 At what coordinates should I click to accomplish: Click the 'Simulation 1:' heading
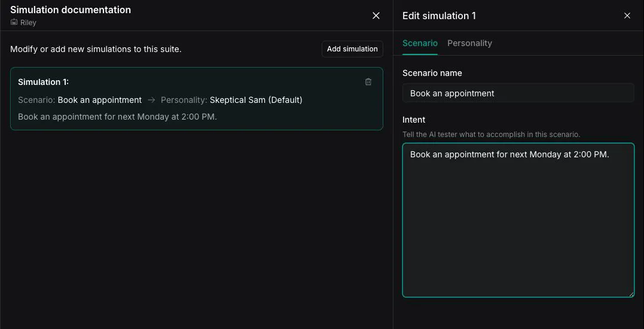coord(43,82)
